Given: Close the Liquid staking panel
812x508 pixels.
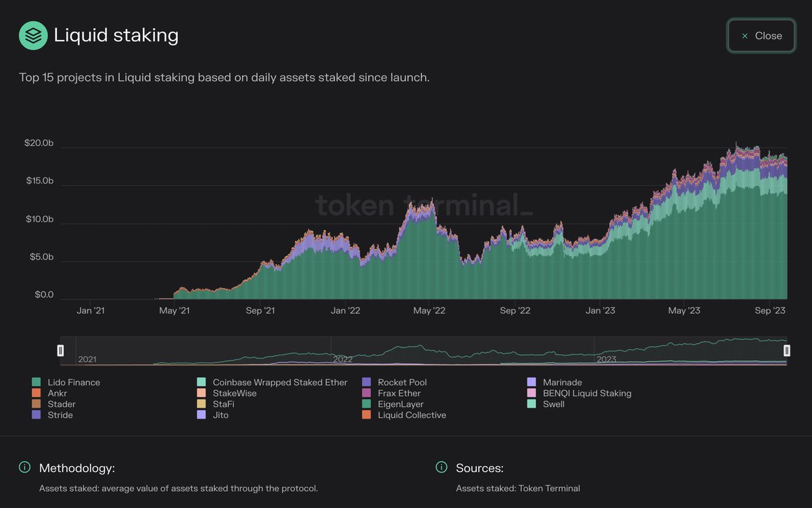Looking at the screenshot, I should 761,36.
